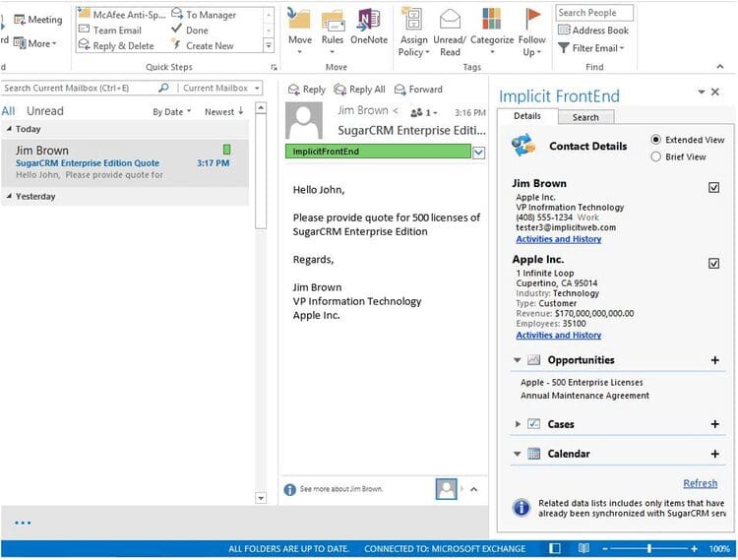Open the Rules menu
The width and height of the screenshot is (738, 560).
click(x=333, y=31)
